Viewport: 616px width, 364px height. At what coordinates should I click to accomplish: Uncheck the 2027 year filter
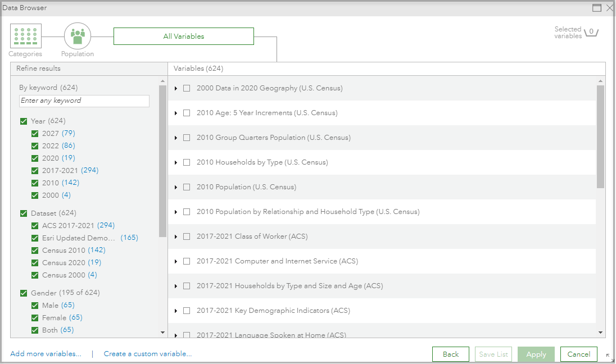coord(35,134)
